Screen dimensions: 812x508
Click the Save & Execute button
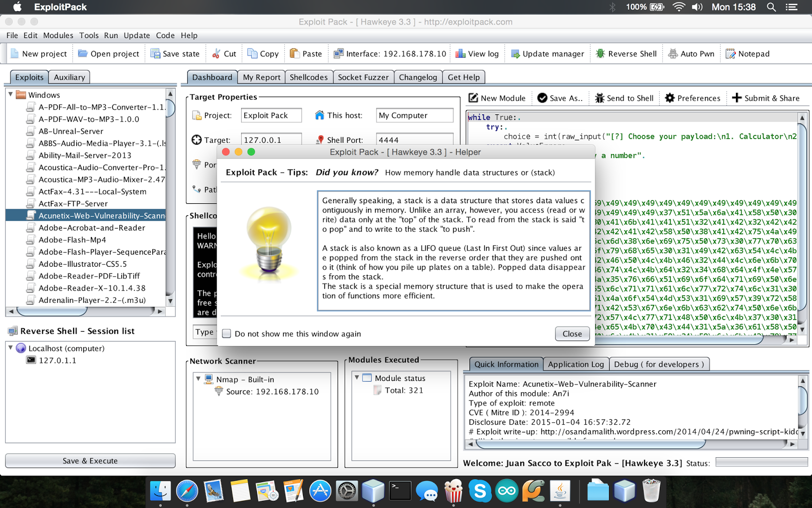[90, 461]
